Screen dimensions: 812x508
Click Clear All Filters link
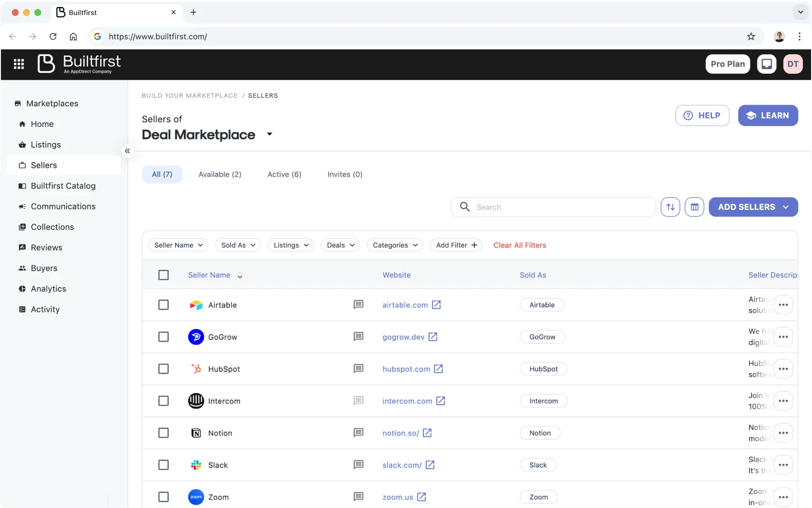pyautogui.click(x=520, y=245)
